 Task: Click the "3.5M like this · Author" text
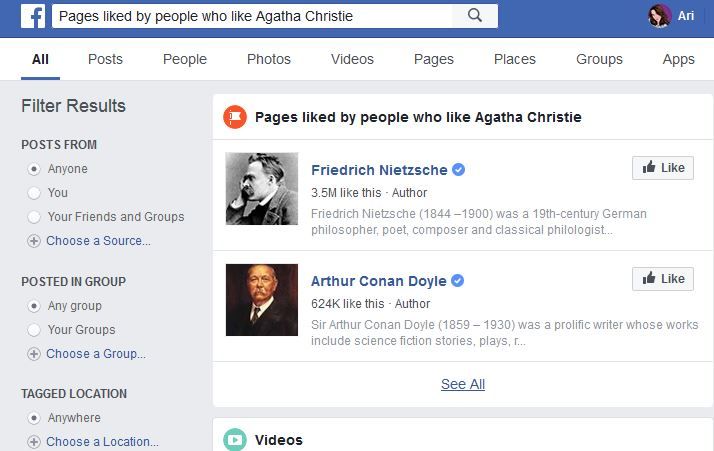[x=369, y=193]
